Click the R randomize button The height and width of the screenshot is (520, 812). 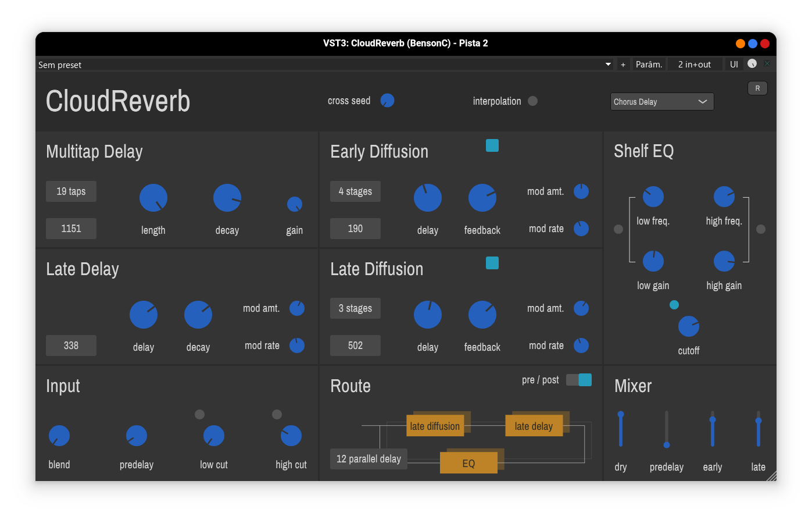click(x=757, y=88)
